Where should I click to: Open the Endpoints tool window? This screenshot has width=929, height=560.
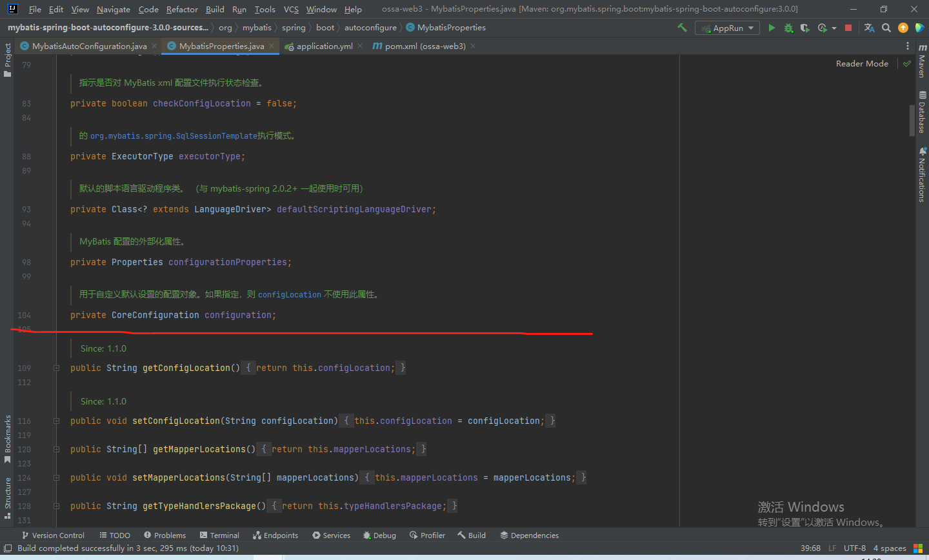tap(275, 535)
